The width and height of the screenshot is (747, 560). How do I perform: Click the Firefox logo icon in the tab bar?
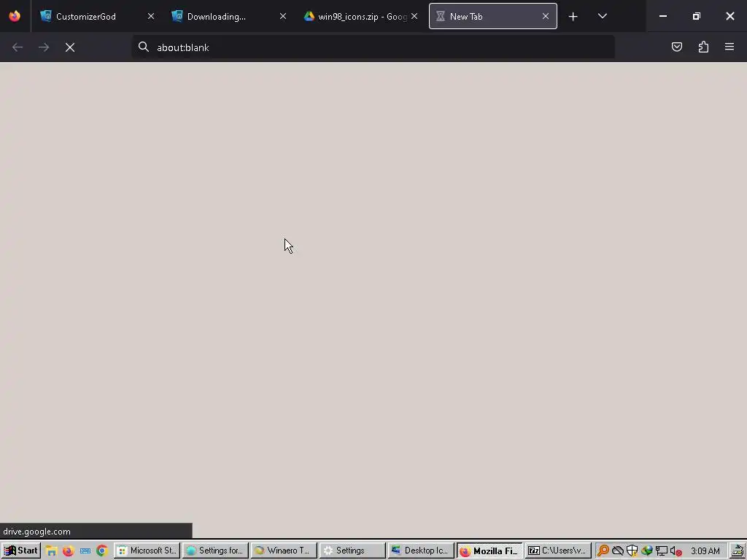15,16
